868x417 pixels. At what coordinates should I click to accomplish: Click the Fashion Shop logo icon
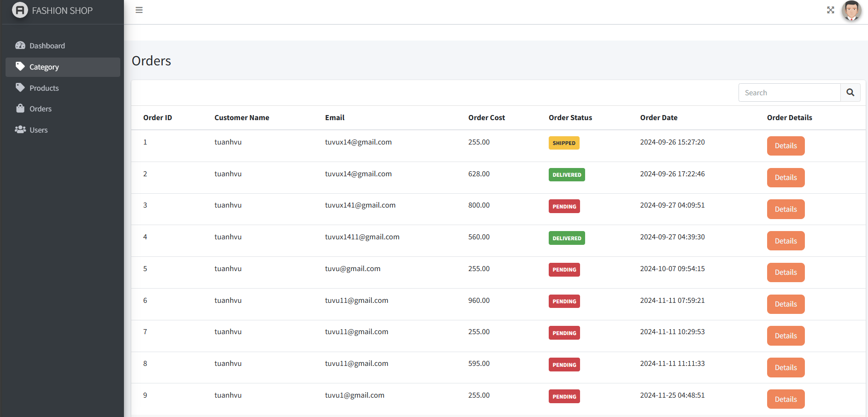click(x=20, y=10)
